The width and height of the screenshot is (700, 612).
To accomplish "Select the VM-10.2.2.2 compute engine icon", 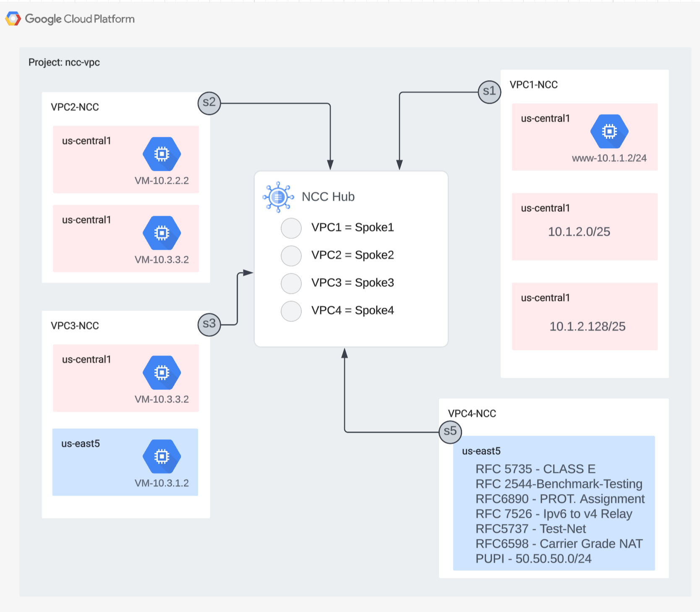I will (x=162, y=154).
